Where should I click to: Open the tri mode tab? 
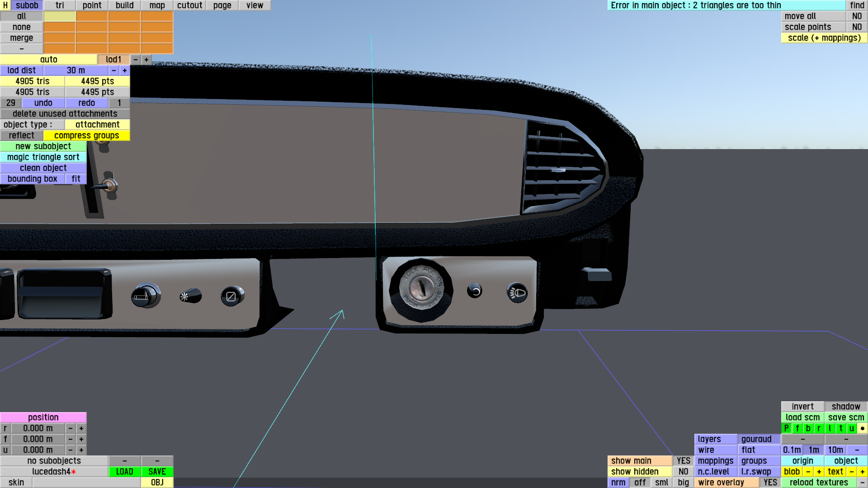[x=60, y=5]
